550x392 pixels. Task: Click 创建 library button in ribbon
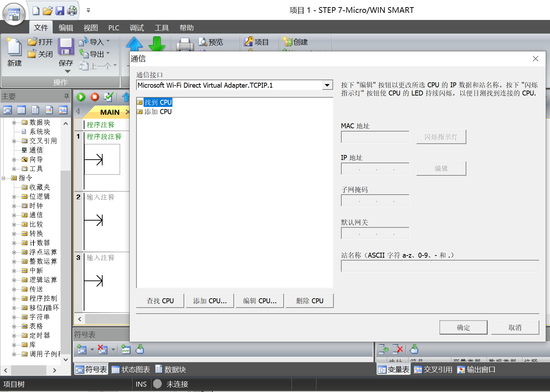[295, 42]
